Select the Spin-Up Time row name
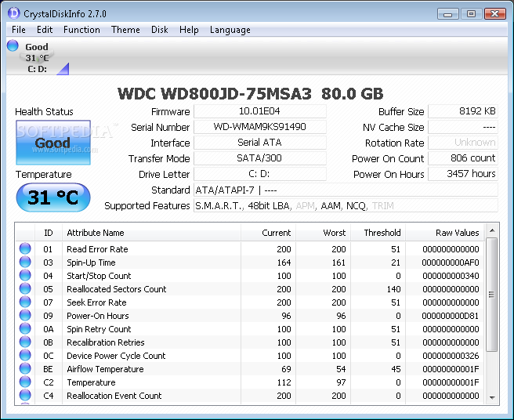 click(x=91, y=262)
